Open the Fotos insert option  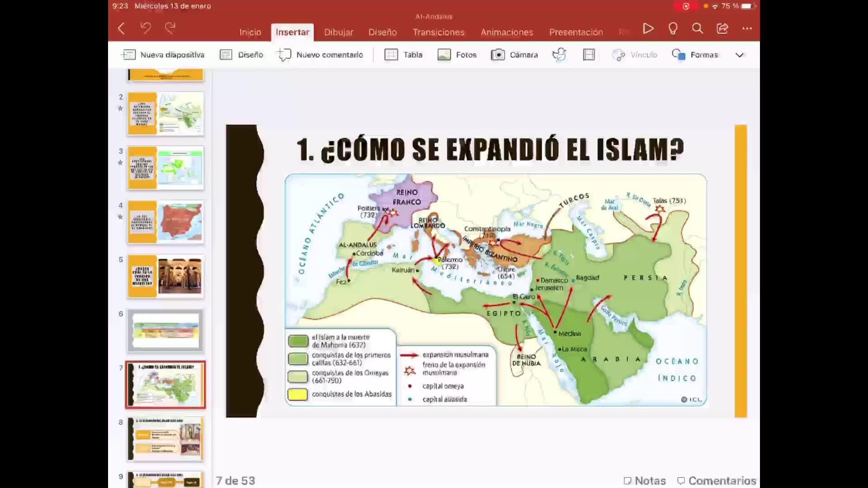[x=457, y=55]
